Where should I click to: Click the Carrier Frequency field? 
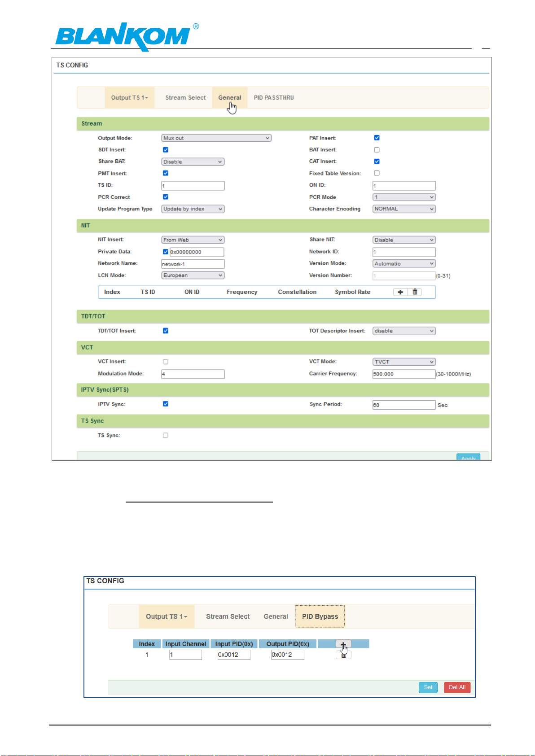[x=404, y=374]
